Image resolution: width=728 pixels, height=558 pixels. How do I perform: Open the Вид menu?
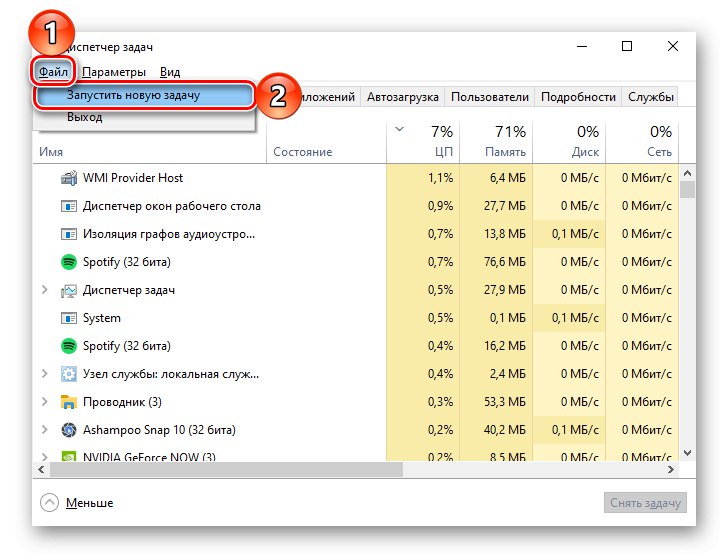point(170,72)
